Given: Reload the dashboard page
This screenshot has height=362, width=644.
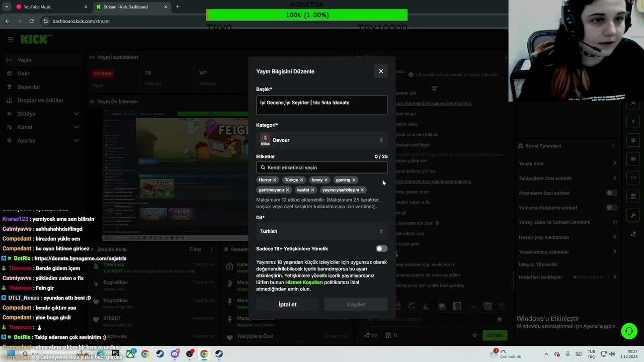Looking at the screenshot, I should pos(31,21).
